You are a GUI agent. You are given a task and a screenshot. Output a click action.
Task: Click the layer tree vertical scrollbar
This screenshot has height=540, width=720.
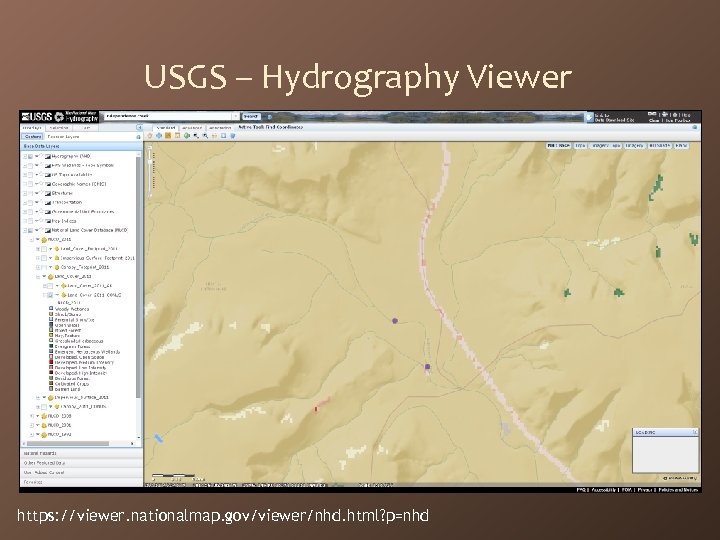point(138,278)
